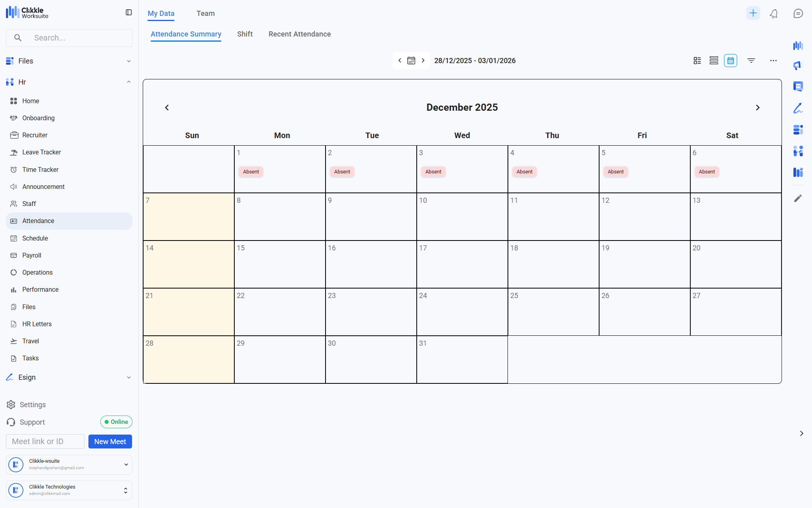Open the chat messages icon
The height and width of the screenshot is (508, 812).
(x=798, y=13)
